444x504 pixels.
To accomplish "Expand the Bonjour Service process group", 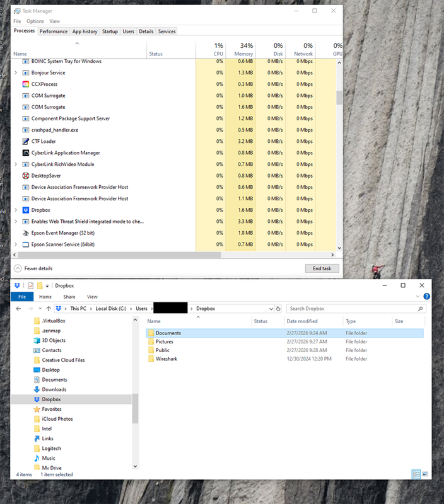I will (x=16, y=72).
